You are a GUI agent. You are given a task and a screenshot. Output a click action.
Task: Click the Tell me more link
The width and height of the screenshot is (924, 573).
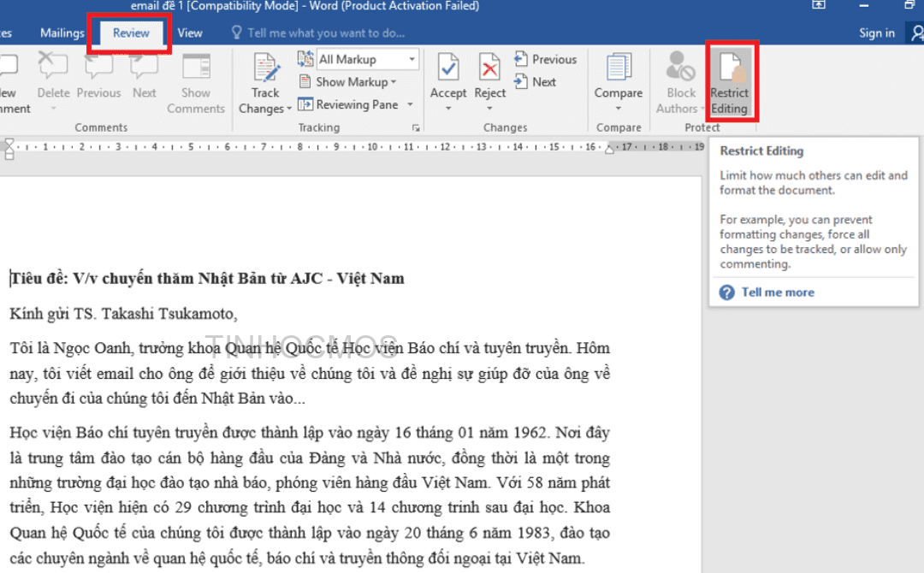click(777, 292)
